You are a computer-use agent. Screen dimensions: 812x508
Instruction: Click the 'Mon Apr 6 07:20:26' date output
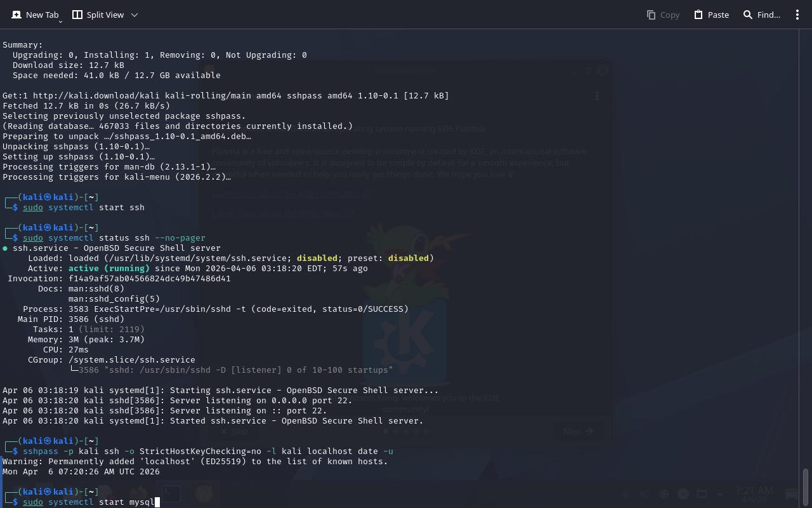click(81, 472)
